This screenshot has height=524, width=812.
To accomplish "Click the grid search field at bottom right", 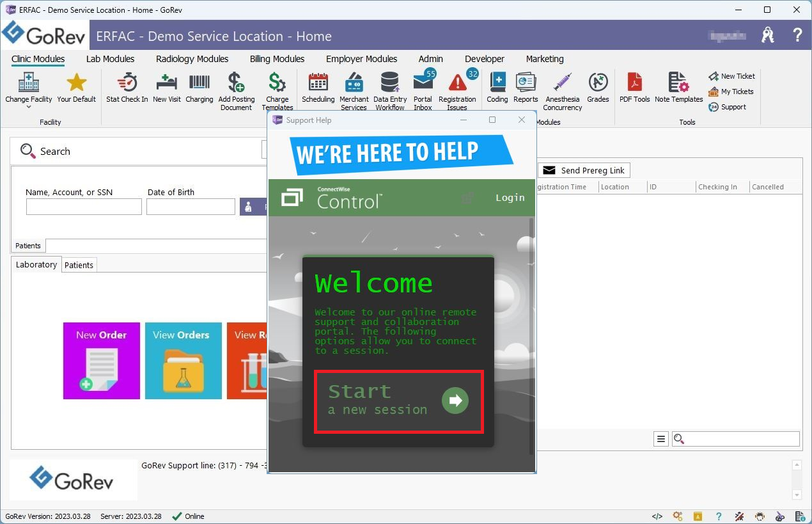I will (736, 439).
